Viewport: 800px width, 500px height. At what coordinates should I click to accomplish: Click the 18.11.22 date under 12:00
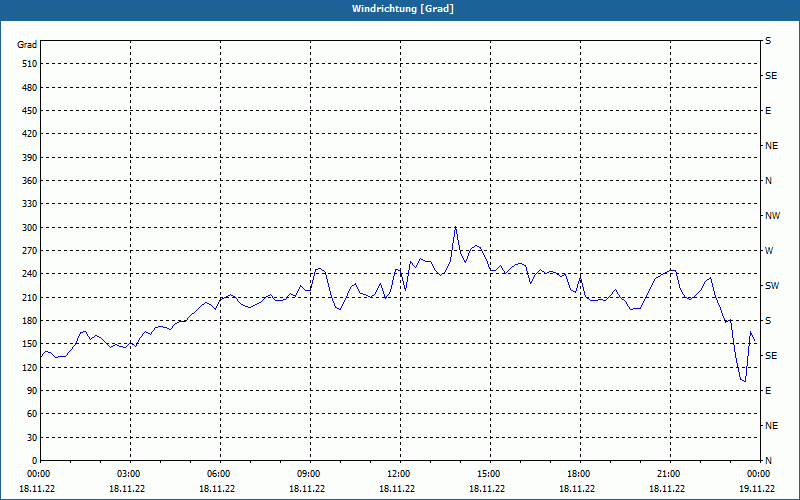(397, 489)
